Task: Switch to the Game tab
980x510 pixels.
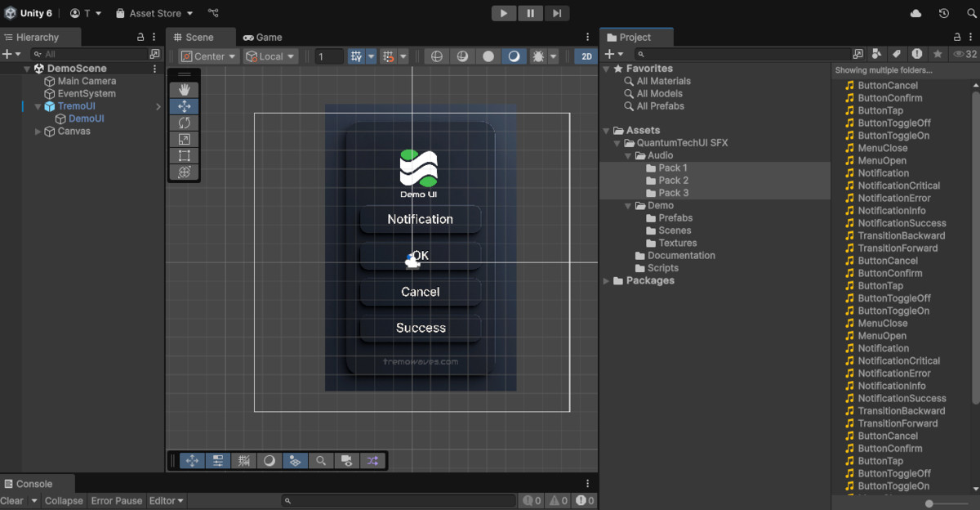Action: pyautogui.click(x=263, y=37)
